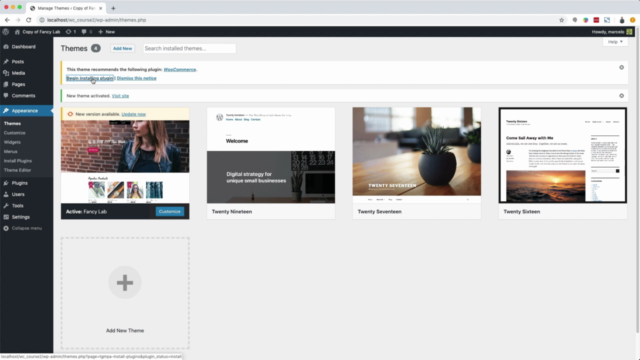The image size is (640, 360).
Task: Click the Plugins plug icon
Action: 6,183
